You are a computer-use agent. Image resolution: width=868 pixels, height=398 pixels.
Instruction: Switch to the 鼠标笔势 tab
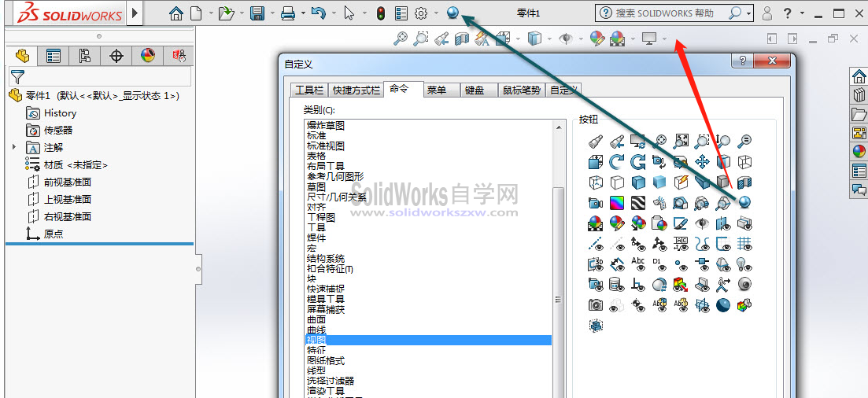522,90
